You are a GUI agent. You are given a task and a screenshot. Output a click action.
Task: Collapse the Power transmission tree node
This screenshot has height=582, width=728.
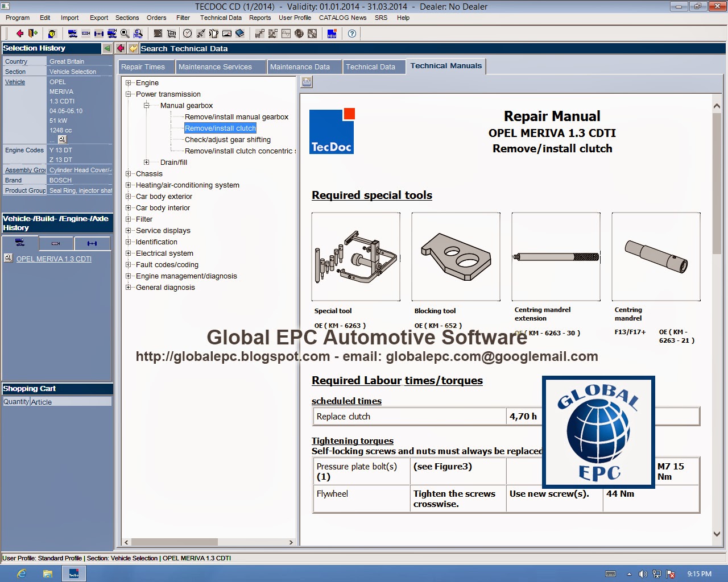click(x=129, y=94)
